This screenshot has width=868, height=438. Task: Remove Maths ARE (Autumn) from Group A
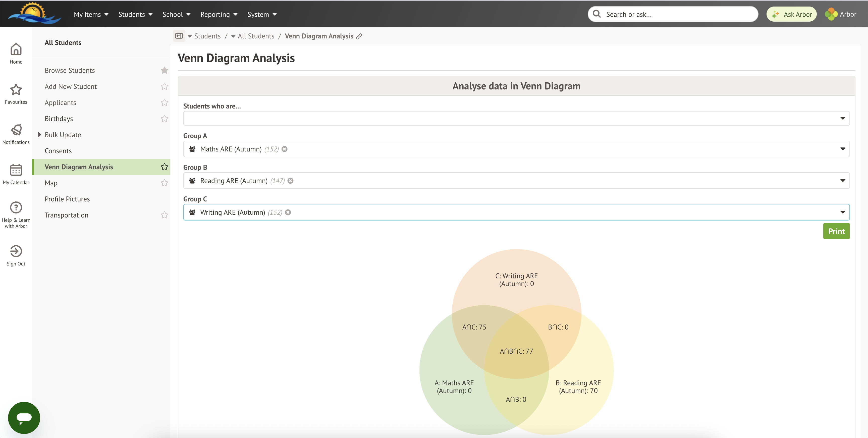(x=285, y=149)
